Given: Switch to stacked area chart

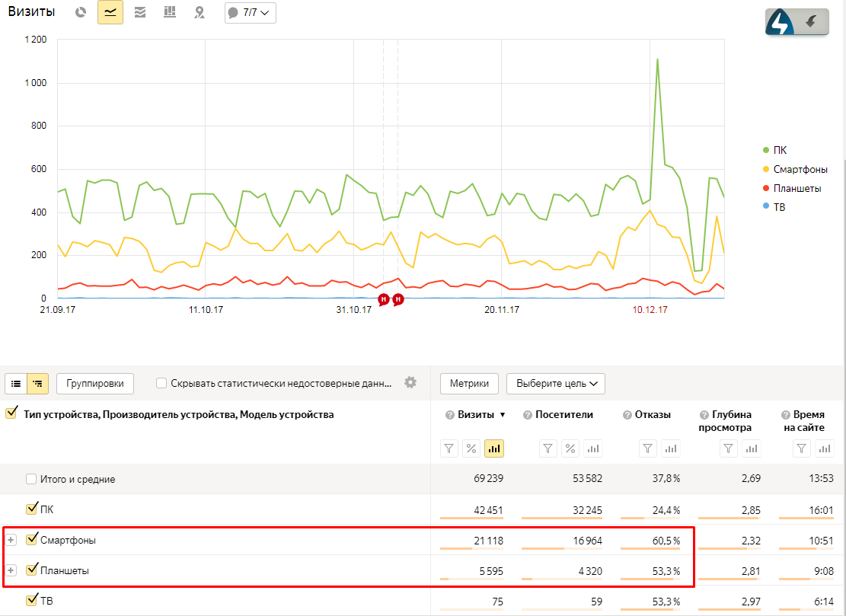Looking at the screenshot, I should 140,12.
